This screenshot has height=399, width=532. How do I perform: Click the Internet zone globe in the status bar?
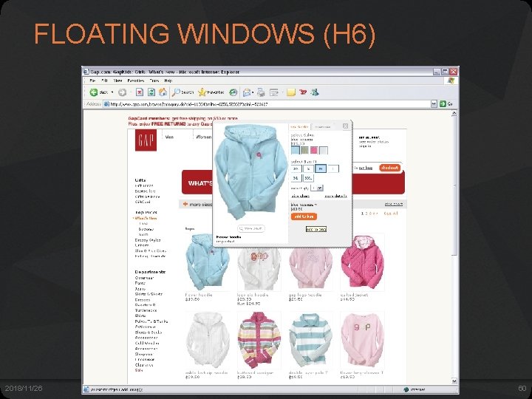[x=406, y=389]
